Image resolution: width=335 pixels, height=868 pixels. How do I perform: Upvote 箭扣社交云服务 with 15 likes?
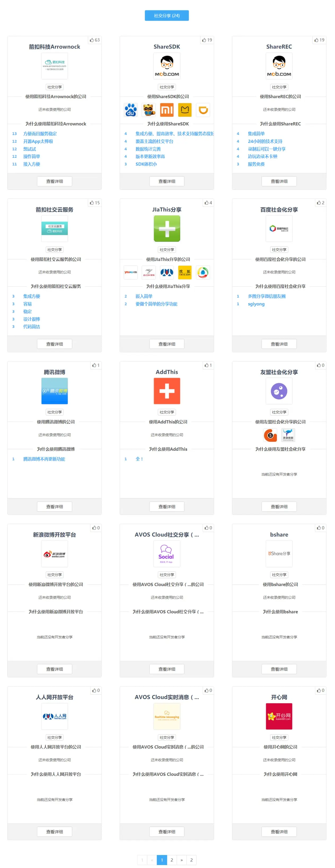[95, 203]
